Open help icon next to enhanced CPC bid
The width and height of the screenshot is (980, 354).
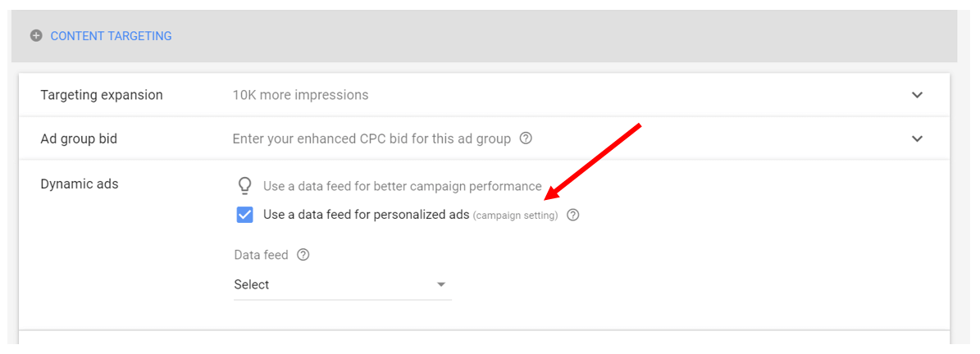[526, 138]
